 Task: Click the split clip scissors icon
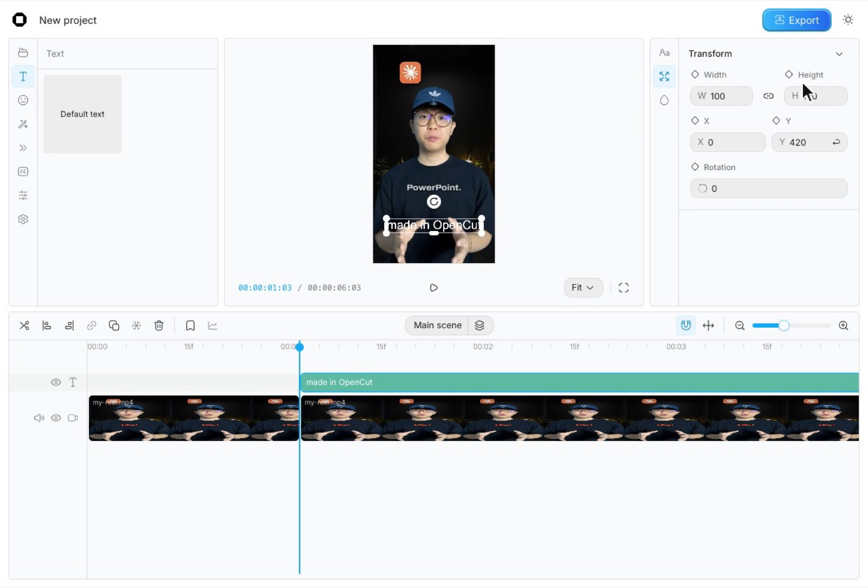click(24, 325)
